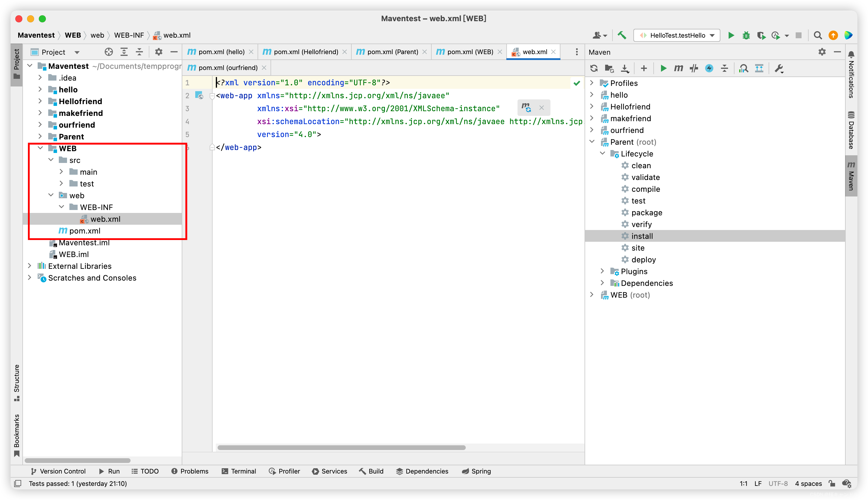Open Maven panel gear options
The width and height of the screenshot is (868, 500).
822,52
